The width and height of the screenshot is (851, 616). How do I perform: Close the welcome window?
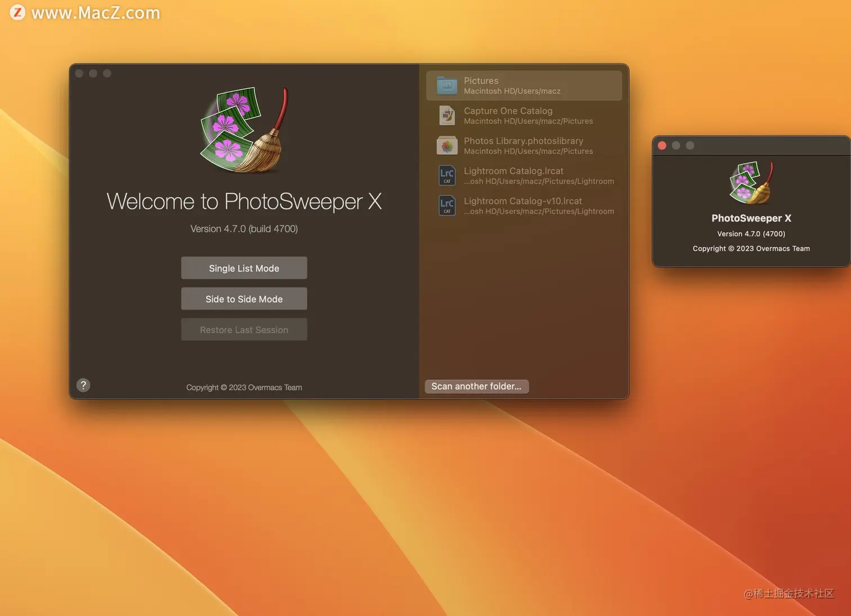(x=79, y=74)
